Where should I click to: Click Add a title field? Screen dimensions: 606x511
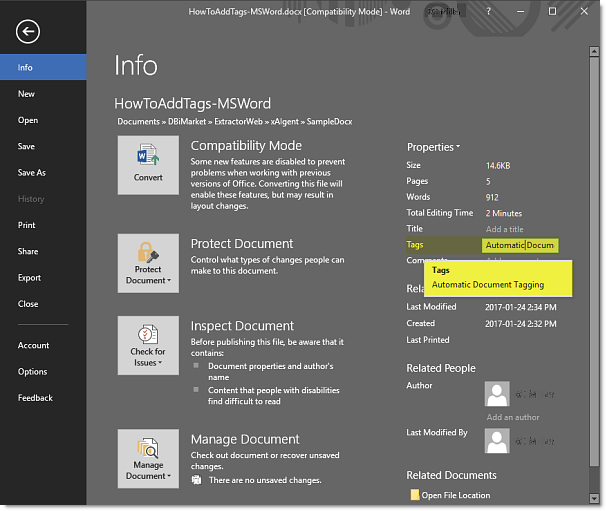click(504, 229)
